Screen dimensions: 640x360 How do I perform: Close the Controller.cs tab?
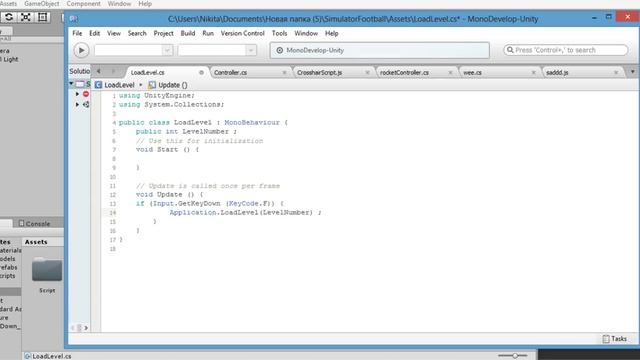pos(284,72)
